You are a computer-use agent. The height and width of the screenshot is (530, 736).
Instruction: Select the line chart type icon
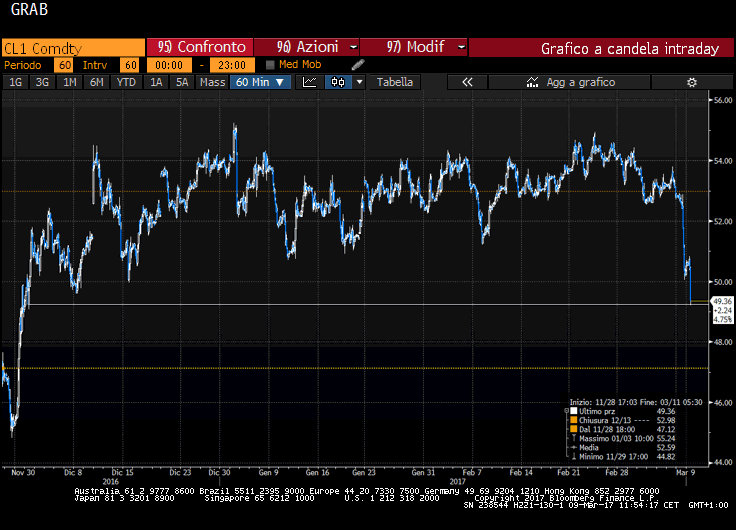pos(310,82)
